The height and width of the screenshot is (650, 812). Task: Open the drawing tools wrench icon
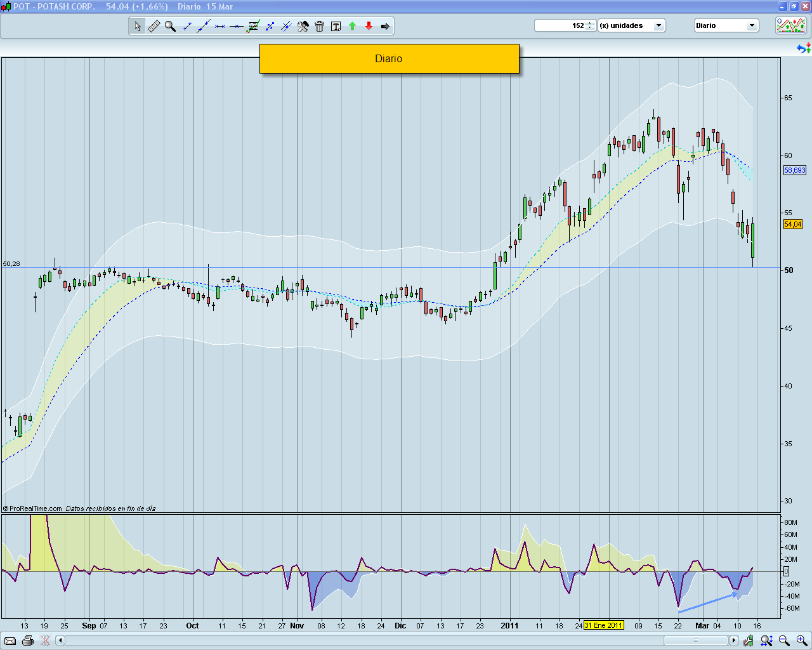click(303, 26)
